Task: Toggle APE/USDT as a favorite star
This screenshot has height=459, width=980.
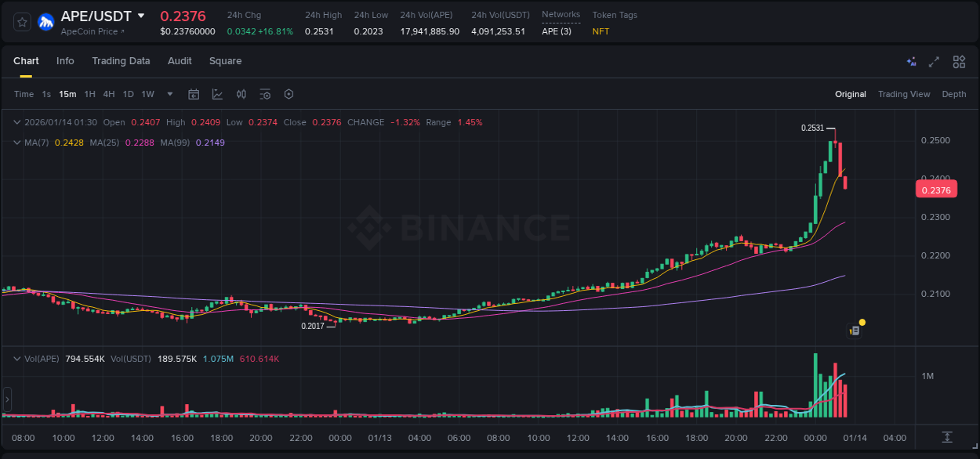Action: point(21,22)
